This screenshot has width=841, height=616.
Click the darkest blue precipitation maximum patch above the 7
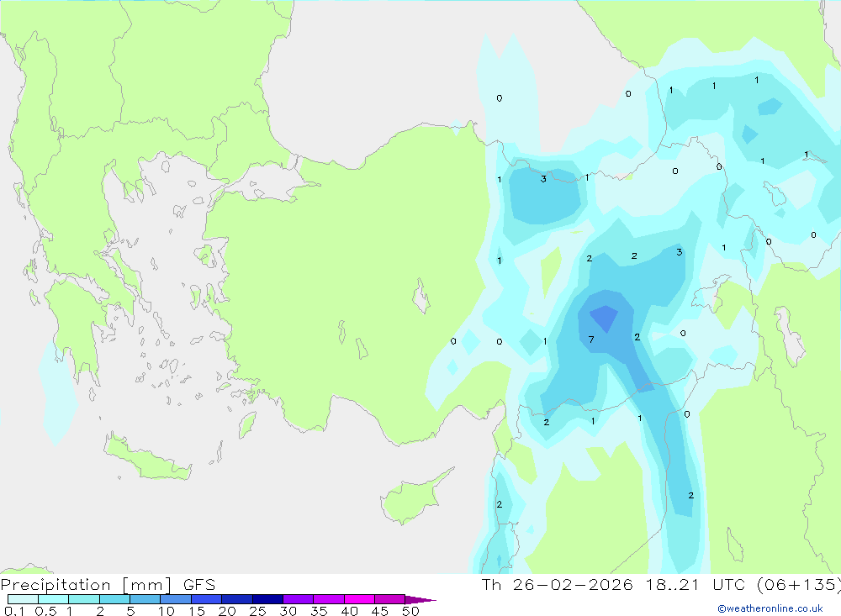605,318
